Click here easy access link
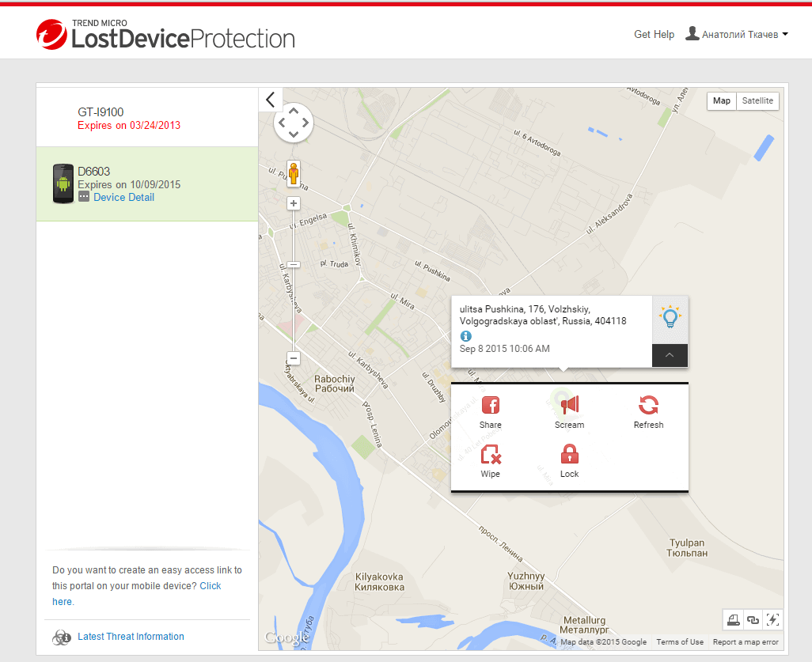This screenshot has height=662, width=812. click(137, 594)
